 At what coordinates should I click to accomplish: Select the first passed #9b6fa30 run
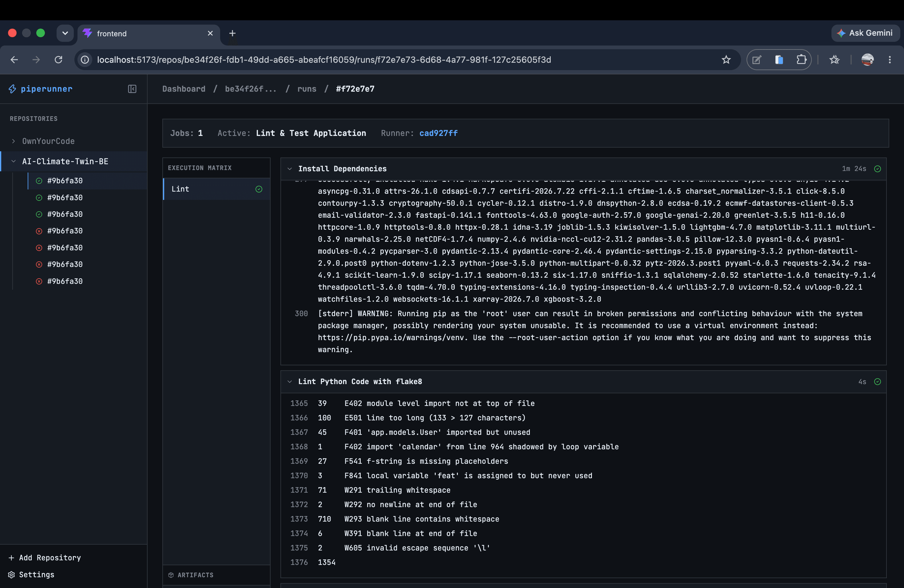[x=87, y=181]
